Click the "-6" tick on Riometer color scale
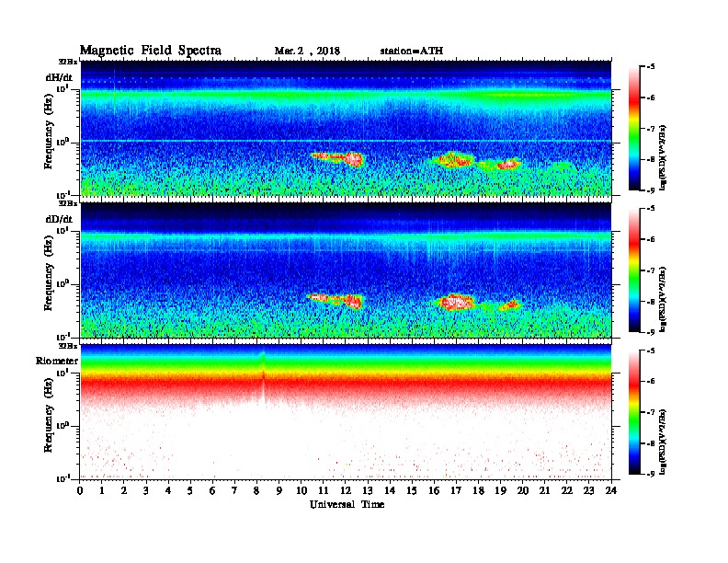 pyautogui.click(x=651, y=382)
